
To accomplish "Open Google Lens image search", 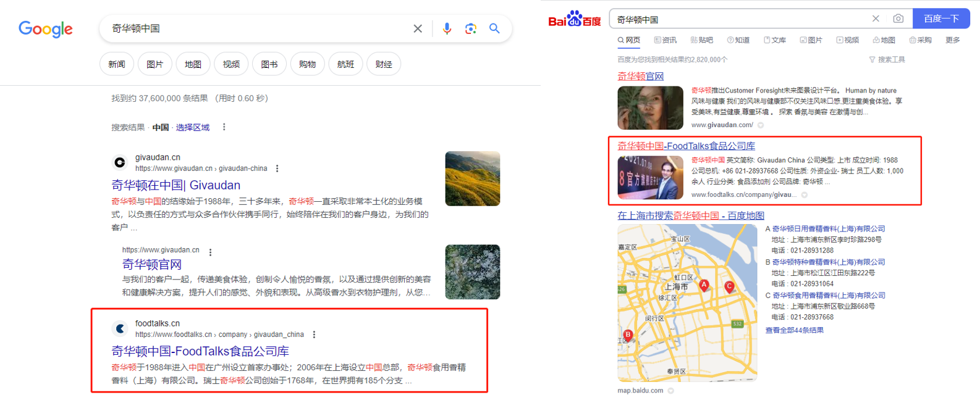I will [x=471, y=28].
